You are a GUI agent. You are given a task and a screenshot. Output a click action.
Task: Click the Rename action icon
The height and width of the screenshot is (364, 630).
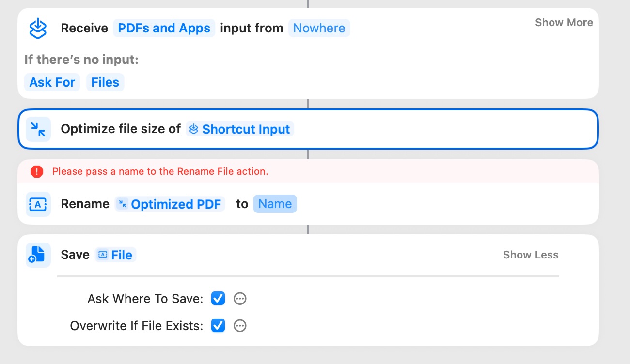coord(38,204)
